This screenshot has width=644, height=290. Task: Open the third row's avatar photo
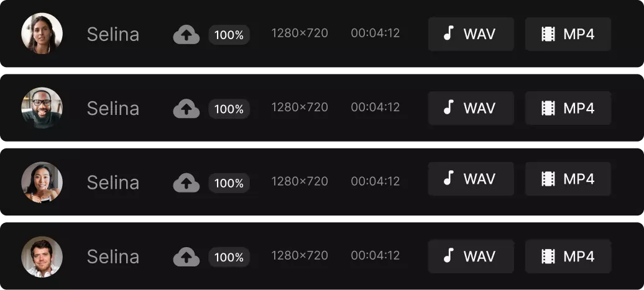point(42,183)
